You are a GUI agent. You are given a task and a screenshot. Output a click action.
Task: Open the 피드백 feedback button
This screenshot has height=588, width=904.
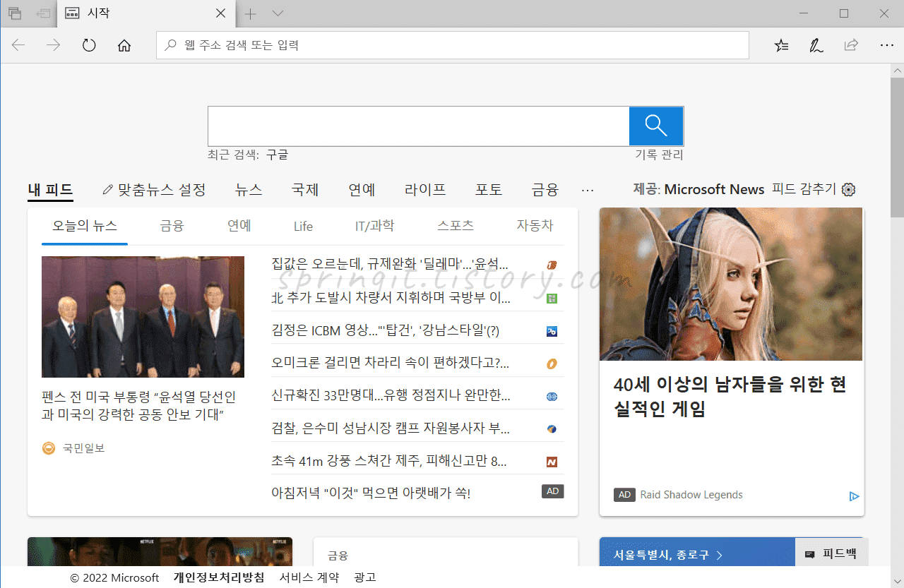[831, 554]
